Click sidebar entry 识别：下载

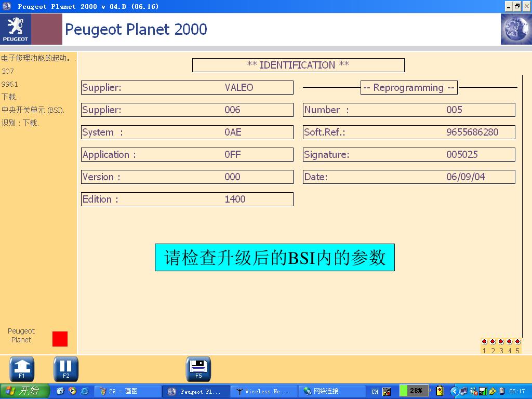coord(20,123)
